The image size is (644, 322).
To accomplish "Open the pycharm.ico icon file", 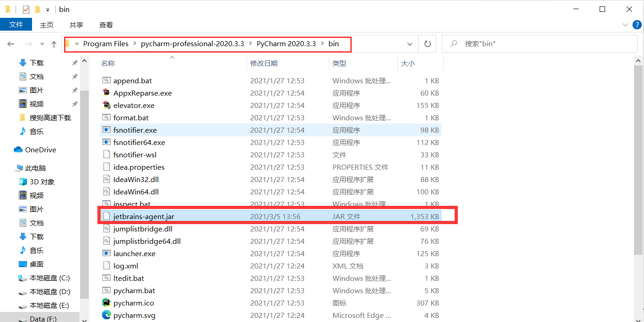I will (135, 303).
